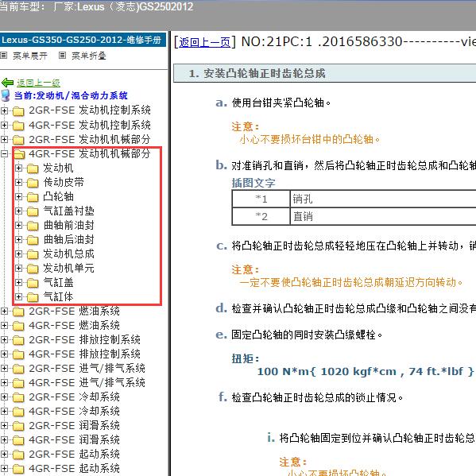Collapse the 4GR-FSE 发动机机械部分 node
This screenshot has width=476, height=476.
4,153
